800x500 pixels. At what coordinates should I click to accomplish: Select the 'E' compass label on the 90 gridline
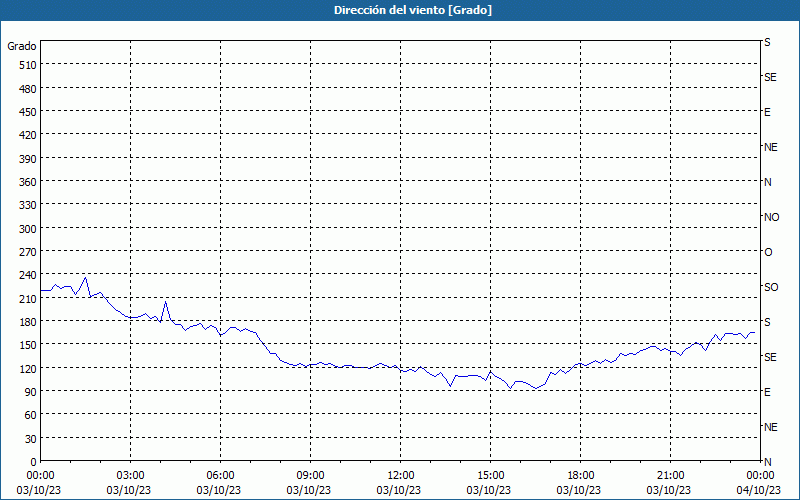tap(767, 392)
